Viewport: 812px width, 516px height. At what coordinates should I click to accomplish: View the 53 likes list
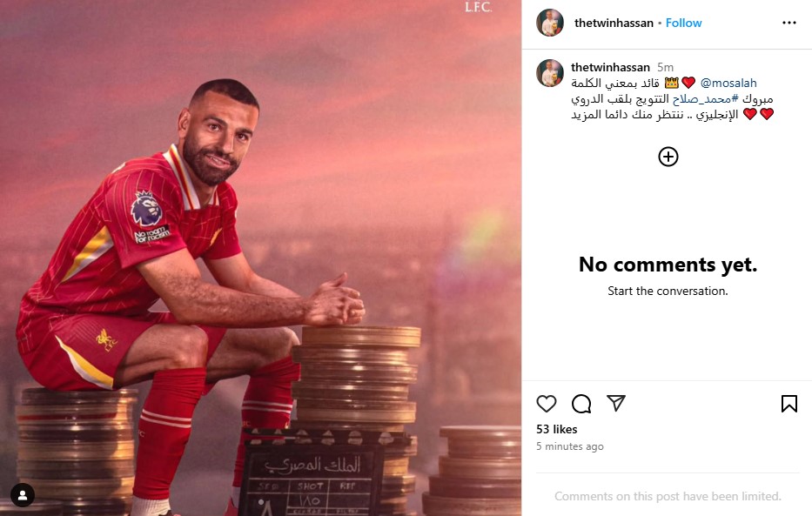tap(557, 429)
